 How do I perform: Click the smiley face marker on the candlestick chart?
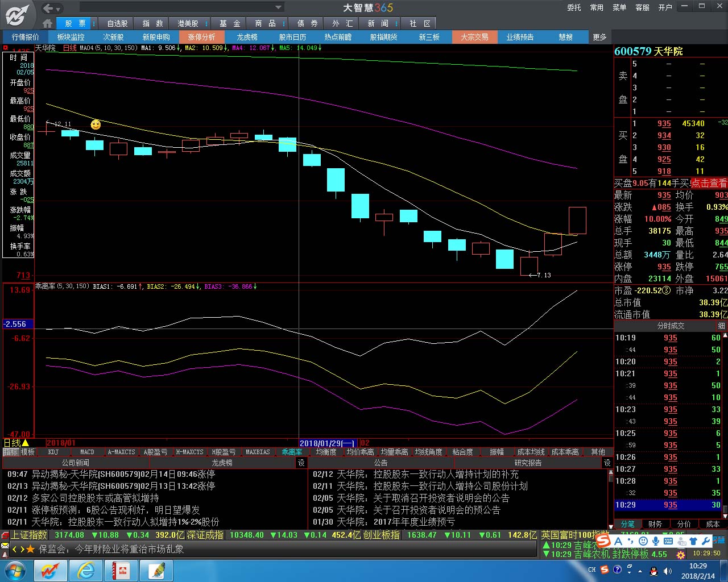(96, 124)
